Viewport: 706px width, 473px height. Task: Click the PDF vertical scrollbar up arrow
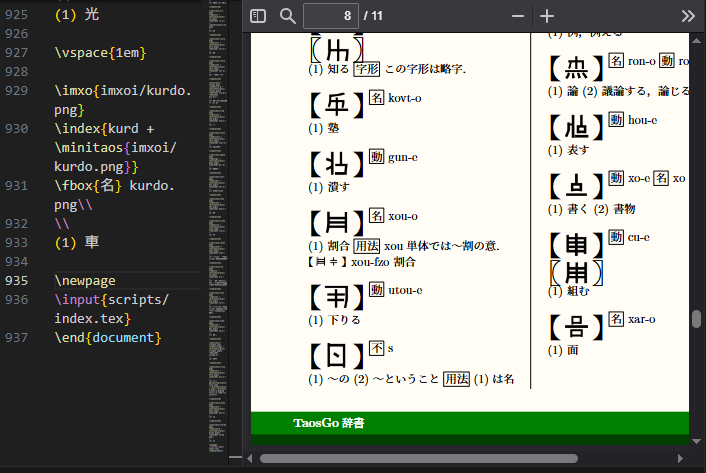pyautogui.click(x=697, y=41)
